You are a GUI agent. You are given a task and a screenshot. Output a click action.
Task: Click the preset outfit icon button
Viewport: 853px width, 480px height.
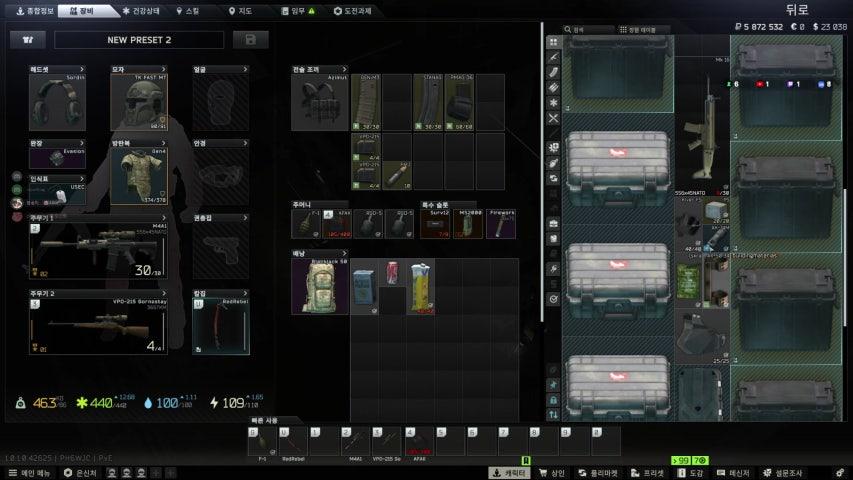(28, 40)
